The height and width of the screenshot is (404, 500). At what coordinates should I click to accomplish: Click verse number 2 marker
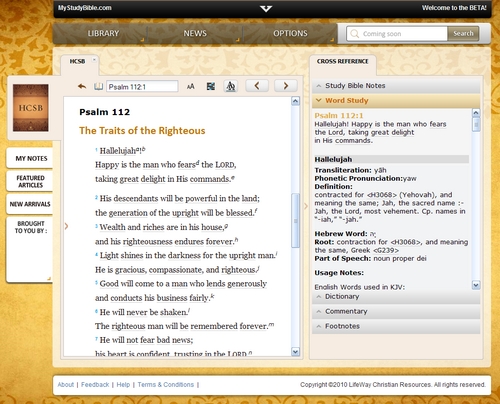point(96,197)
